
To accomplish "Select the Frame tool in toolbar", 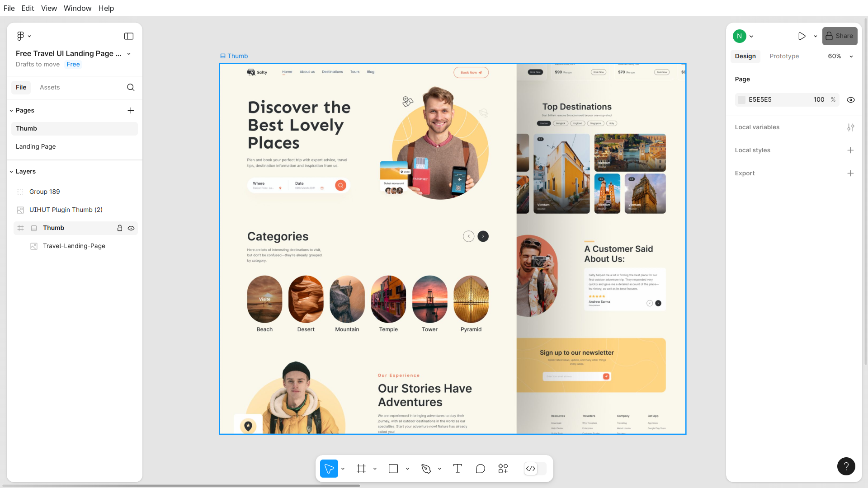I will 361,469.
